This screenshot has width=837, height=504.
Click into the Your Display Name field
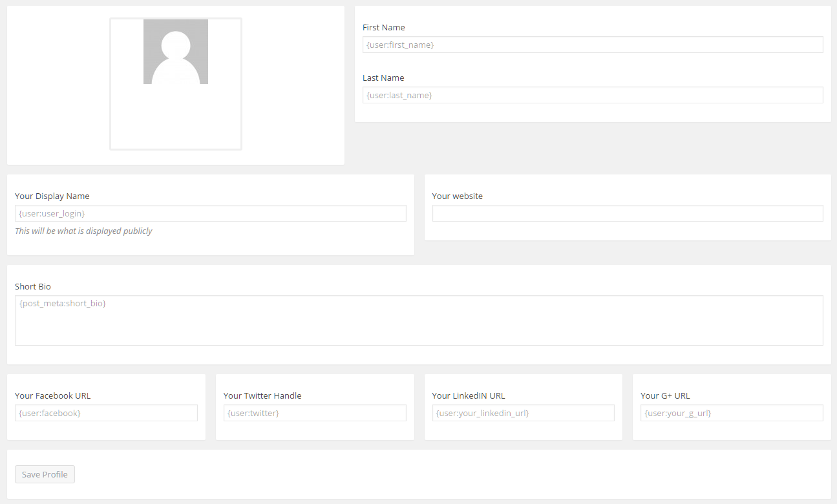tap(211, 213)
